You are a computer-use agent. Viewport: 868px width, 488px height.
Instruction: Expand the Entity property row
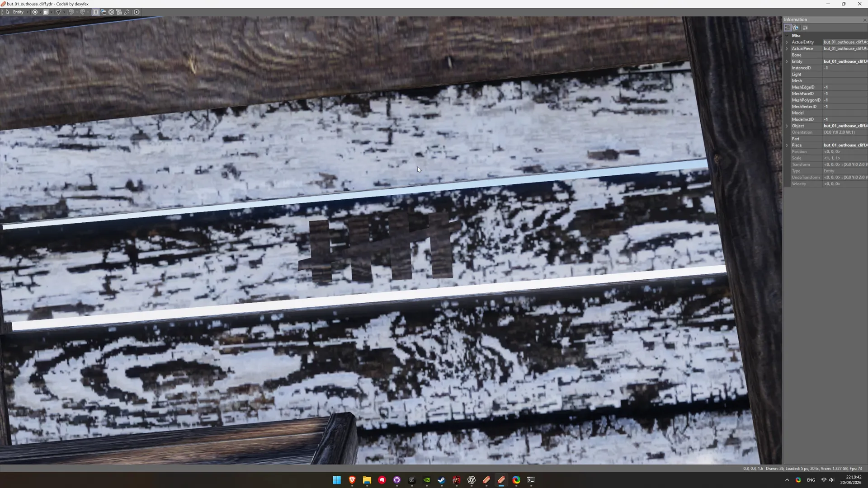click(787, 61)
